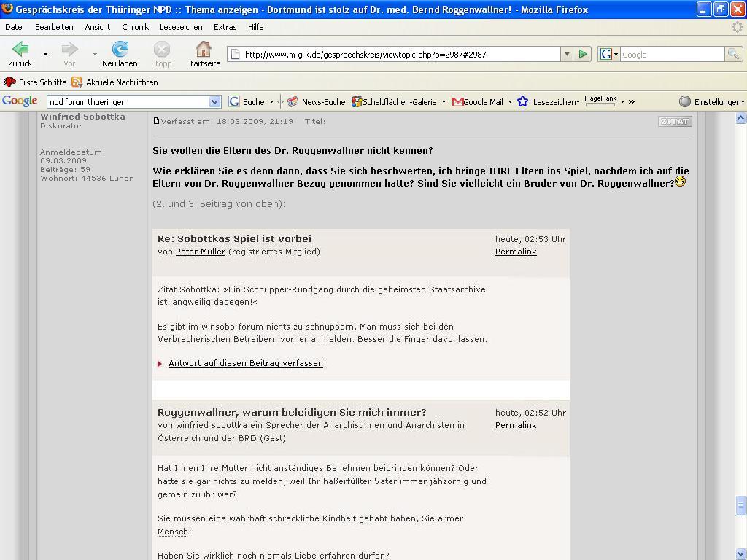747x560 pixels.
Task: Open the Chronik menu
Action: (135, 27)
